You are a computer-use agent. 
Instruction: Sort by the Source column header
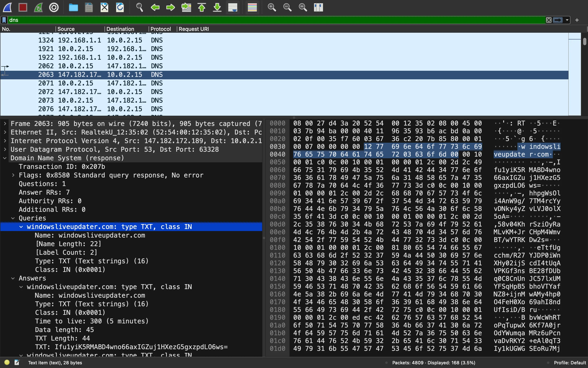point(80,29)
